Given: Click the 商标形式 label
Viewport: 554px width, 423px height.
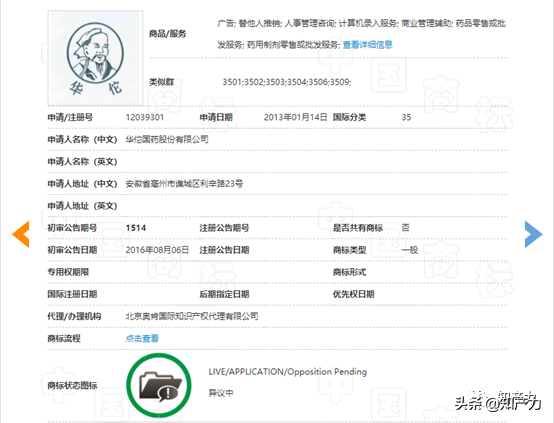Looking at the screenshot, I should click(349, 272).
